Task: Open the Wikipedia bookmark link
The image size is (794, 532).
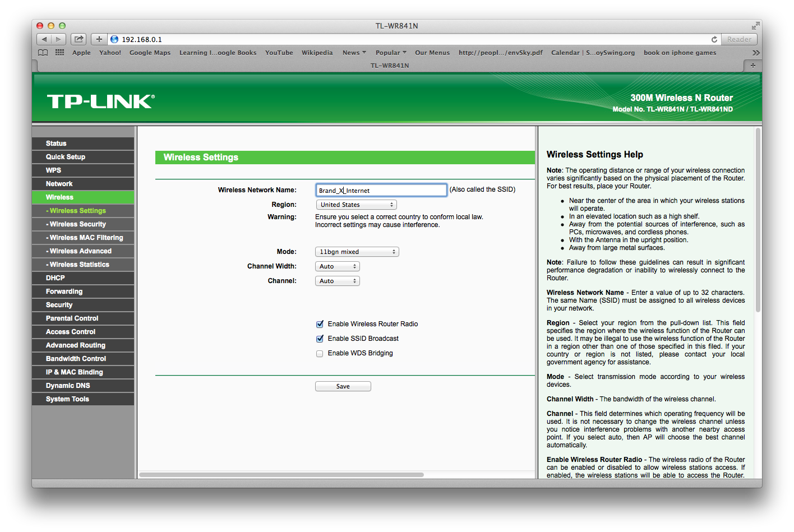Action: (317, 53)
